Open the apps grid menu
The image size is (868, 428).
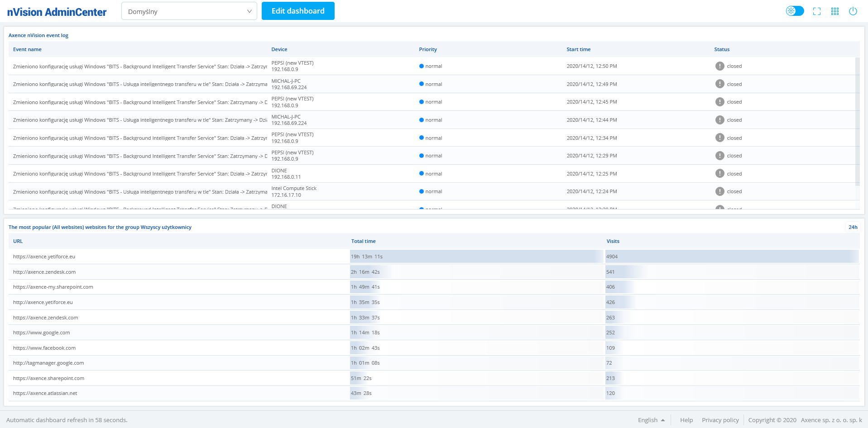pyautogui.click(x=835, y=11)
